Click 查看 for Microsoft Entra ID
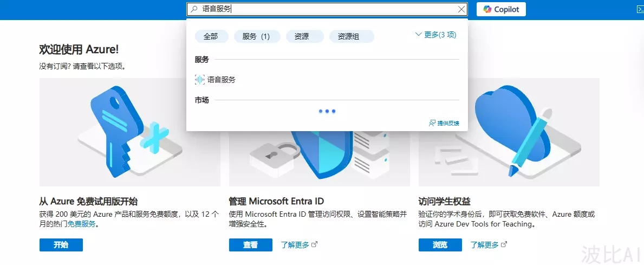The image size is (644, 265). (x=251, y=245)
